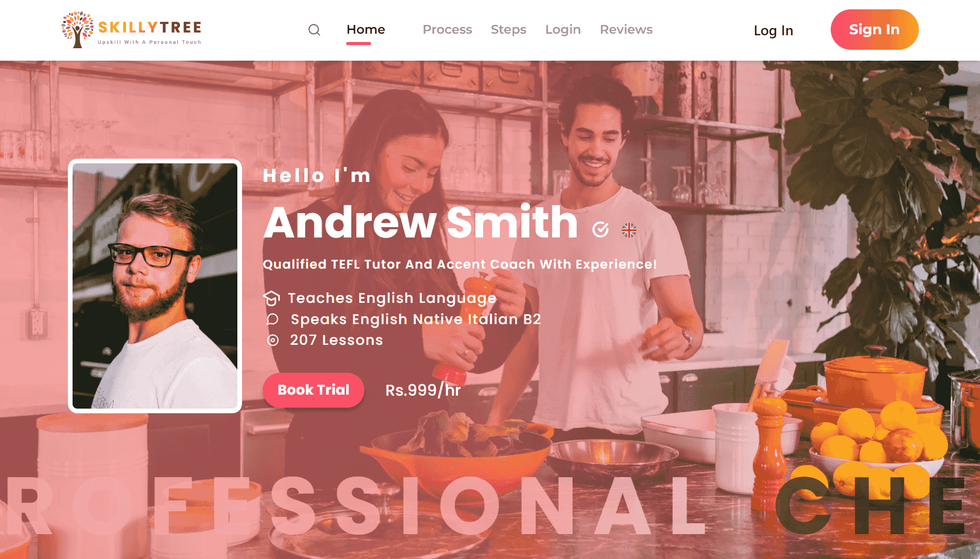The height and width of the screenshot is (559, 980).
Task: Book a trial lesson
Action: coord(314,390)
